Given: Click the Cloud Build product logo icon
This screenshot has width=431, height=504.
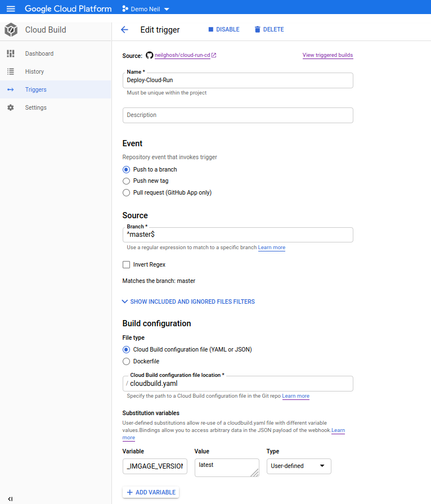Looking at the screenshot, I should tap(11, 30).
